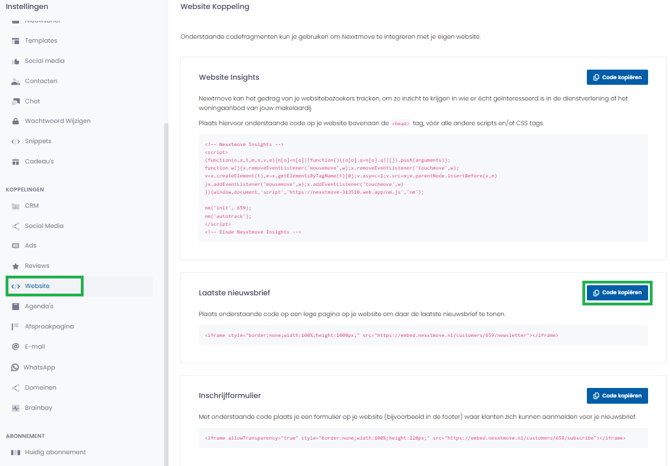
Task: Click the WhatsApp logo icon
Action: 15,367
